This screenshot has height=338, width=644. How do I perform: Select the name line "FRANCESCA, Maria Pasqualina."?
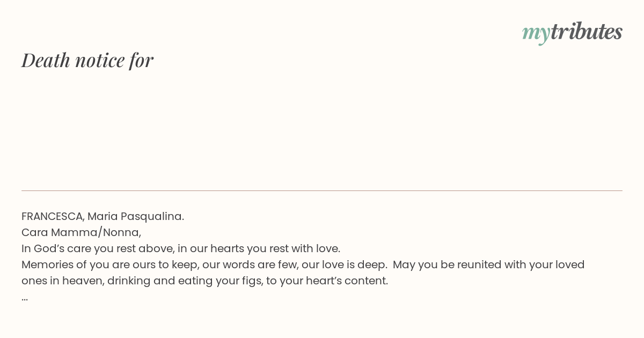coord(103,216)
